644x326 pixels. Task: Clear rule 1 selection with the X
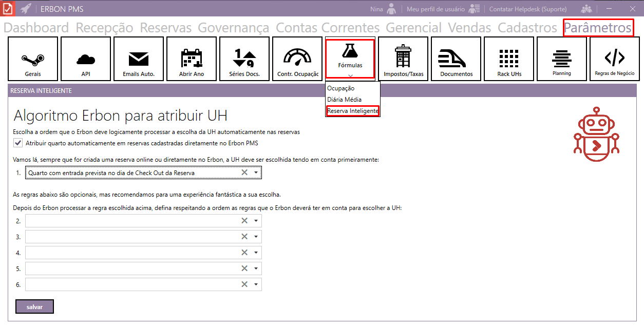tap(244, 173)
